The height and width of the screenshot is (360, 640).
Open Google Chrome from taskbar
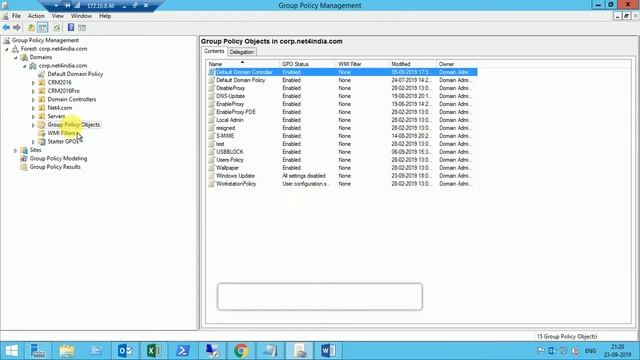pos(241,351)
